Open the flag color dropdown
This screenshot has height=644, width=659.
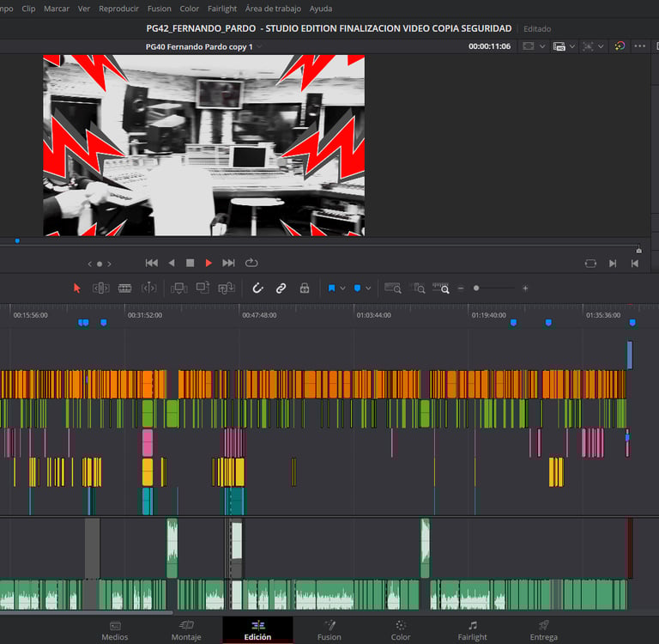pyautogui.click(x=342, y=289)
